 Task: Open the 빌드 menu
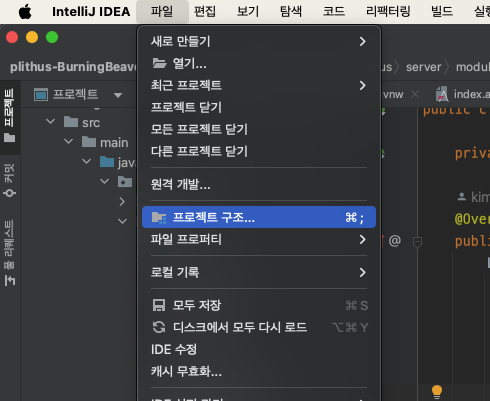[x=442, y=11]
